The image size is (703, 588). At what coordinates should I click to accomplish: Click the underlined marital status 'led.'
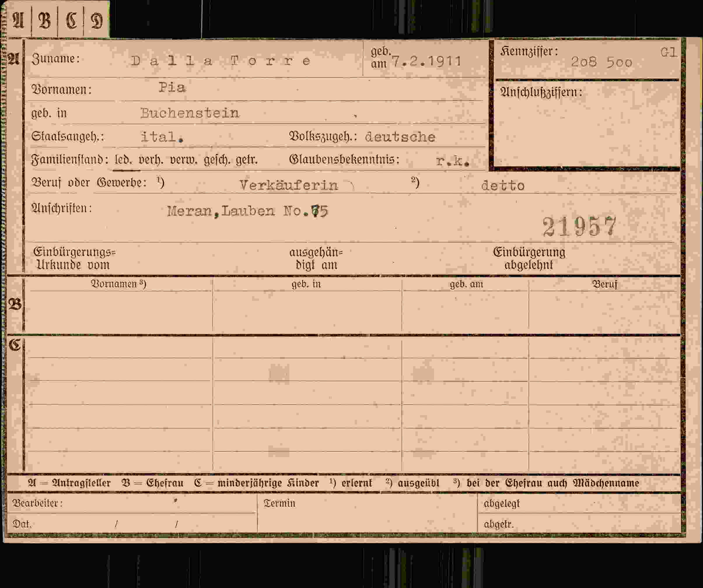pyautogui.click(x=123, y=159)
